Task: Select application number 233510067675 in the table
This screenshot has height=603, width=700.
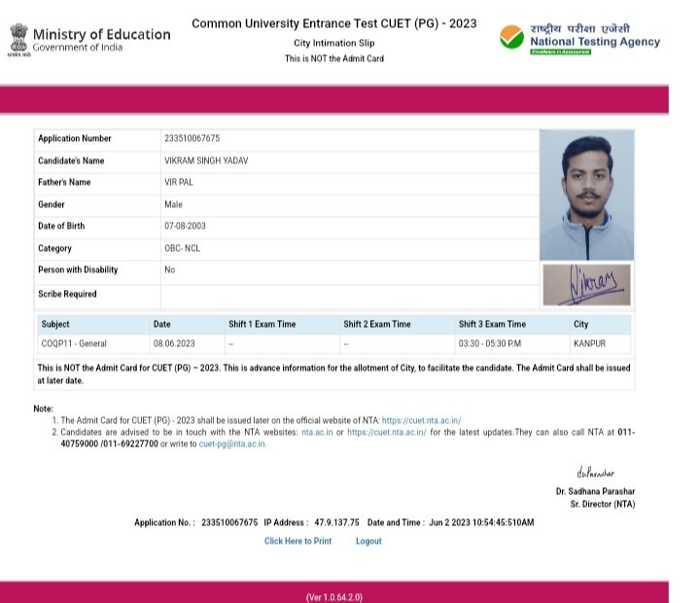Action: pyautogui.click(x=192, y=138)
